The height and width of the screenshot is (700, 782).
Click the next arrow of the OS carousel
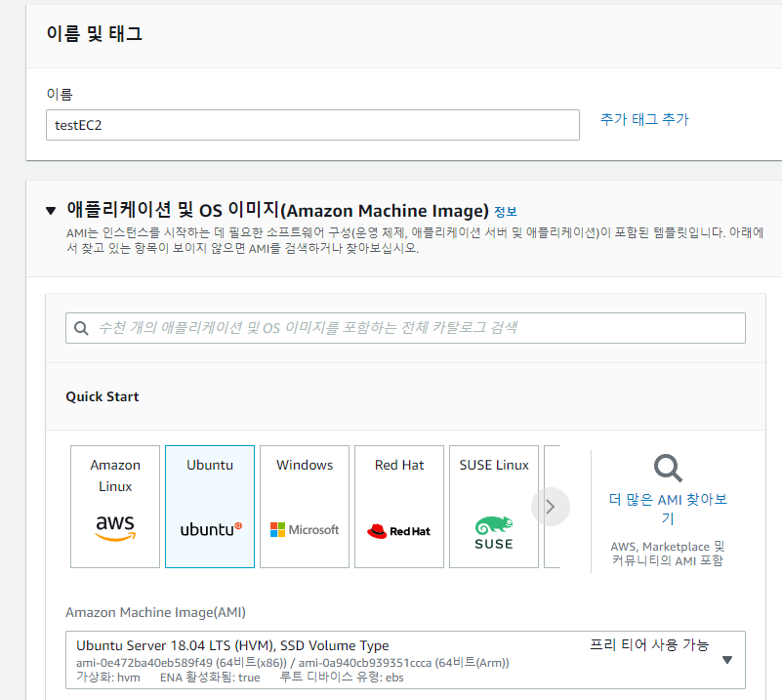(551, 507)
